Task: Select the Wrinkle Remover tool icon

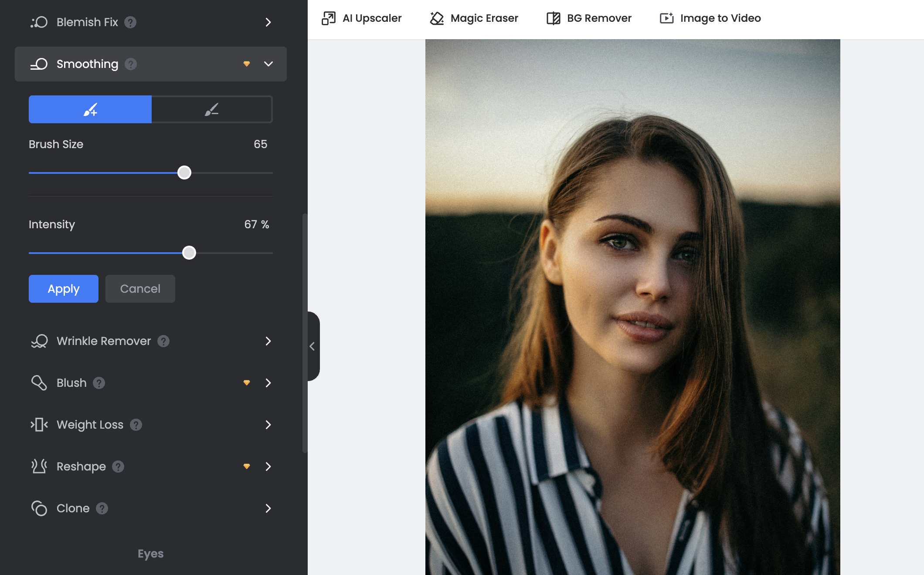Action: [x=40, y=341]
